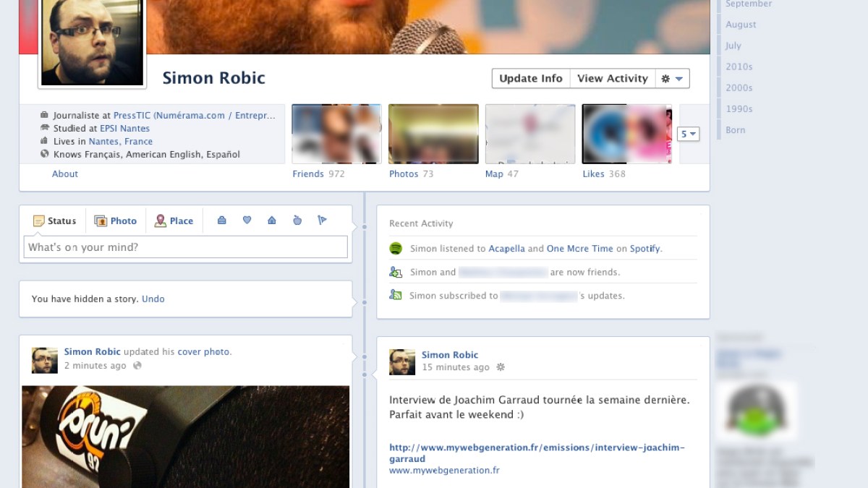The width and height of the screenshot is (868, 488).
Task: Click the graduation icon next to Studied at
Action: tap(45, 128)
